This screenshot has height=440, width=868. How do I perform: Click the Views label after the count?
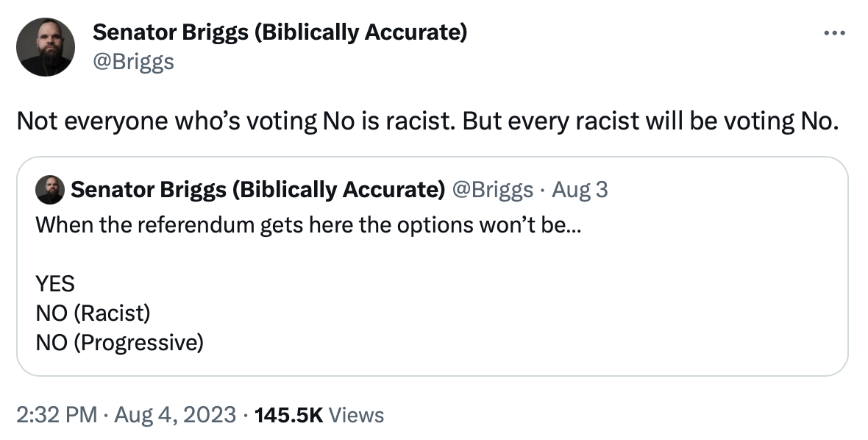point(356,414)
